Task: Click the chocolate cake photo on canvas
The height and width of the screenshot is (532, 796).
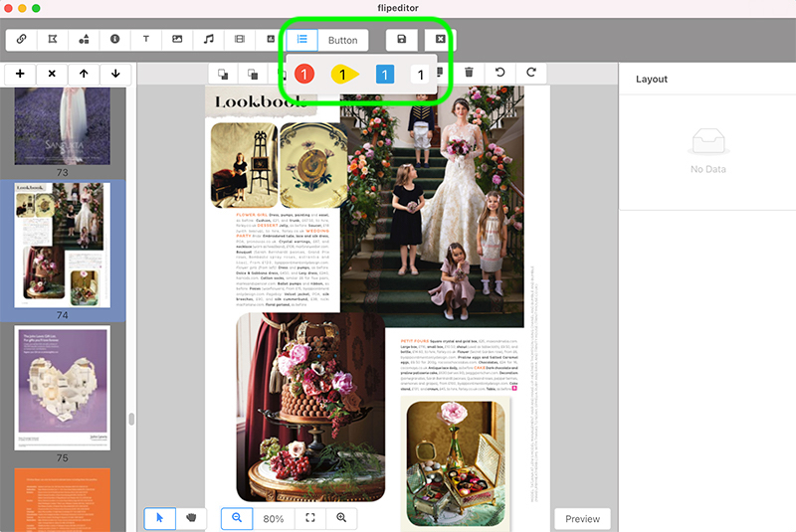Action: [x=310, y=408]
